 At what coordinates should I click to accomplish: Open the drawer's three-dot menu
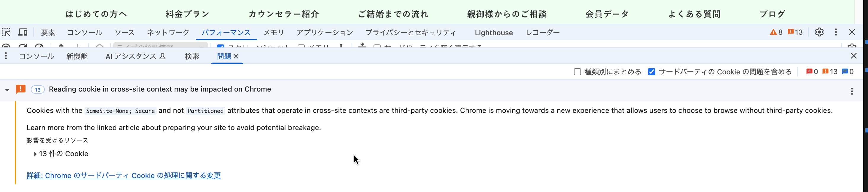(6, 56)
